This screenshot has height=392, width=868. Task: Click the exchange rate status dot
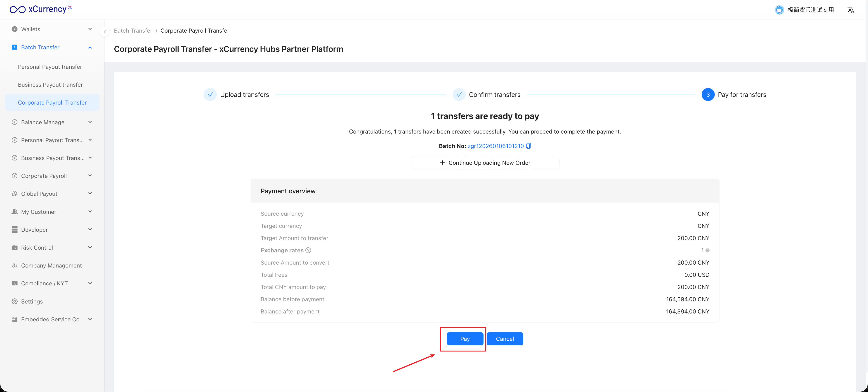click(x=708, y=250)
